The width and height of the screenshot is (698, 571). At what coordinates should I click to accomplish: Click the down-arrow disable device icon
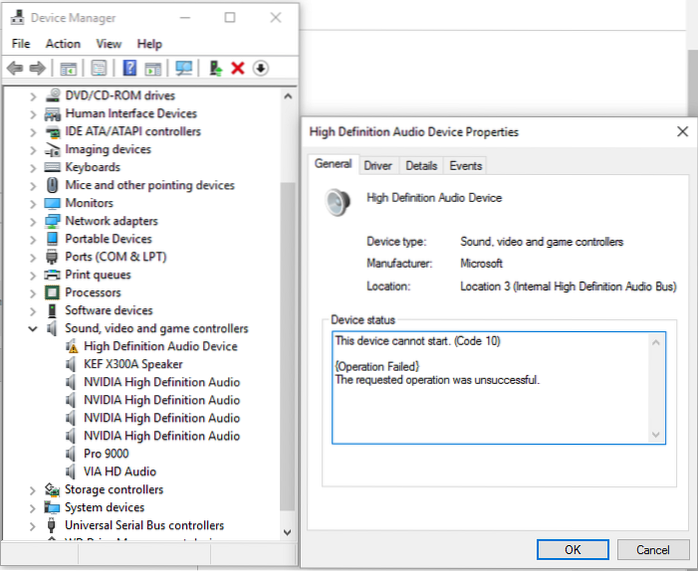260,68
